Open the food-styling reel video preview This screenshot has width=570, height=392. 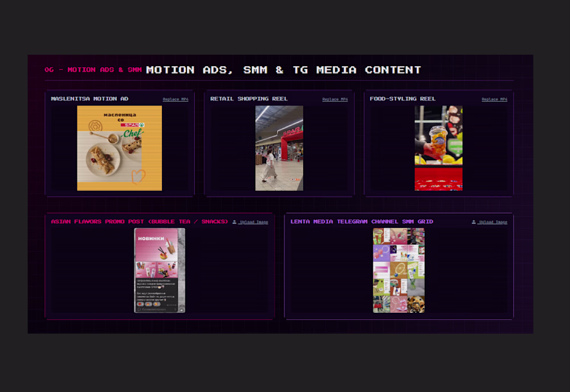(x=439, y=148)
